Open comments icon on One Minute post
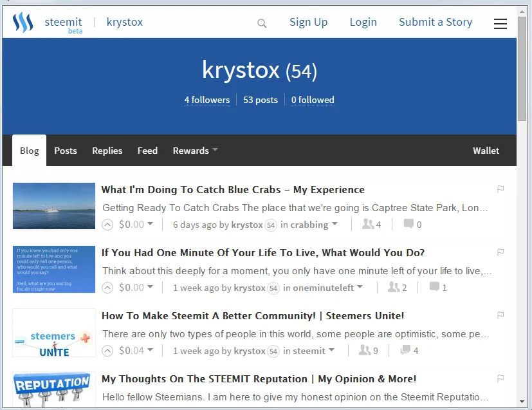 pyautogui.click(x=434, y=287)
